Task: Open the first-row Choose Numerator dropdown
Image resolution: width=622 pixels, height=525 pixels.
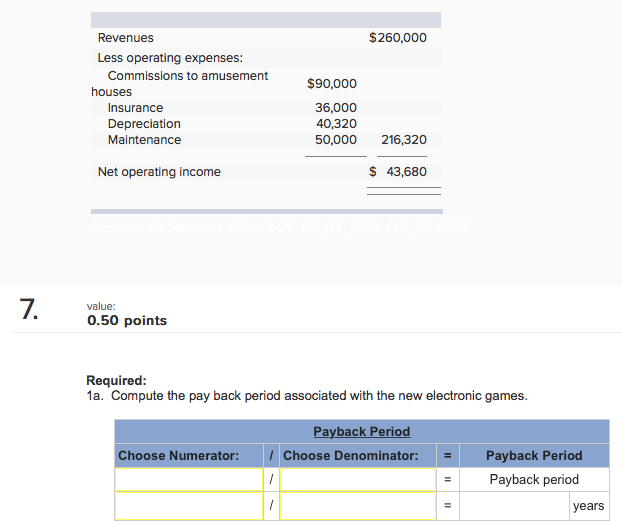Action: [x=189, y=480]
